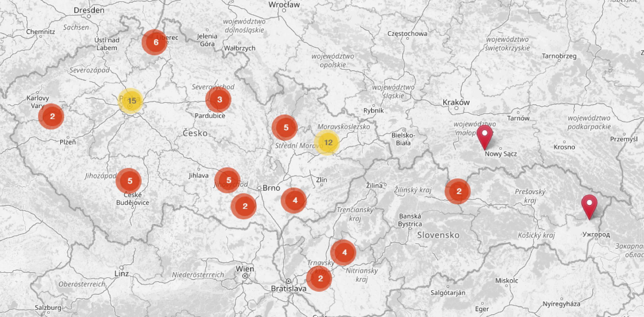
Task: Open the 5 cluster next to Jihlava
Action: click(x=227, y=180)
